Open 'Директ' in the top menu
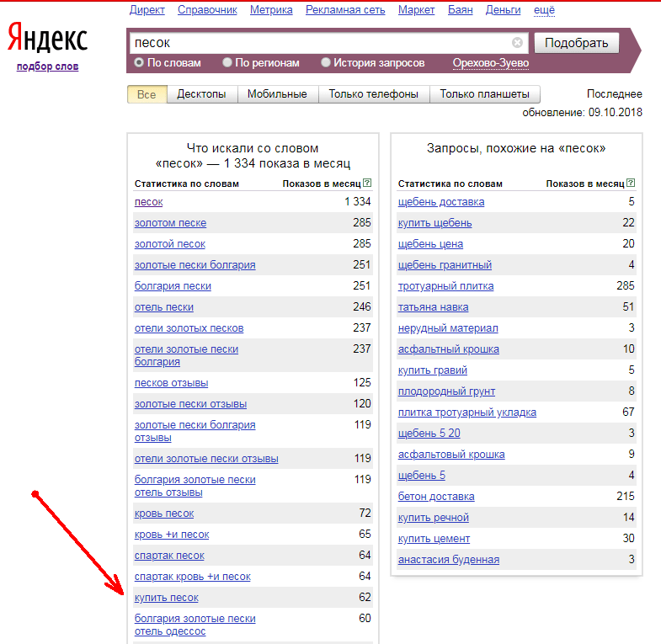661x644 pixels. click(147, 10)
